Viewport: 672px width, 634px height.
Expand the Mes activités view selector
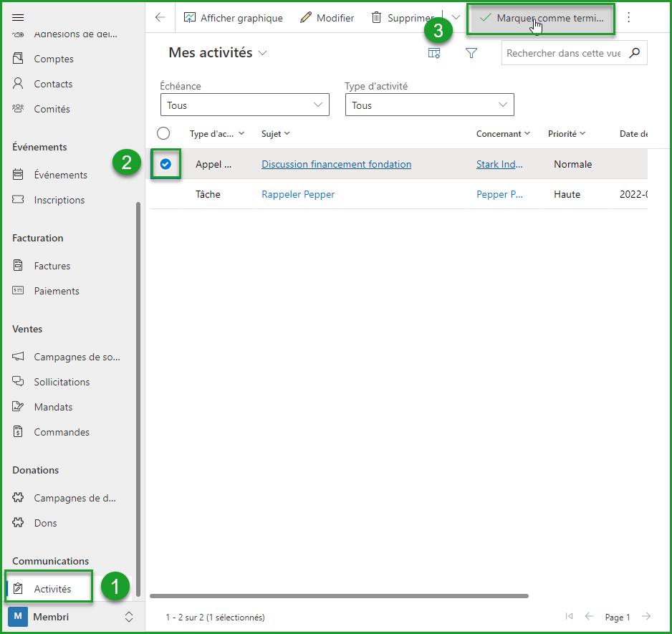(263, 53)
